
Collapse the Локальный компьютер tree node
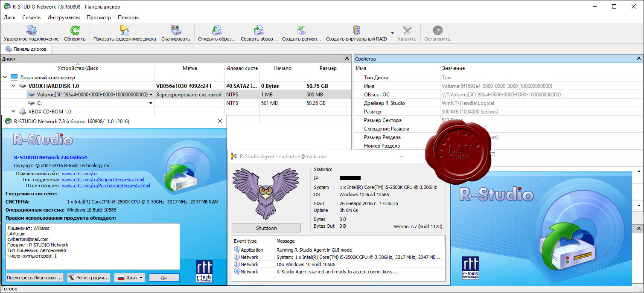coord(5,78)
